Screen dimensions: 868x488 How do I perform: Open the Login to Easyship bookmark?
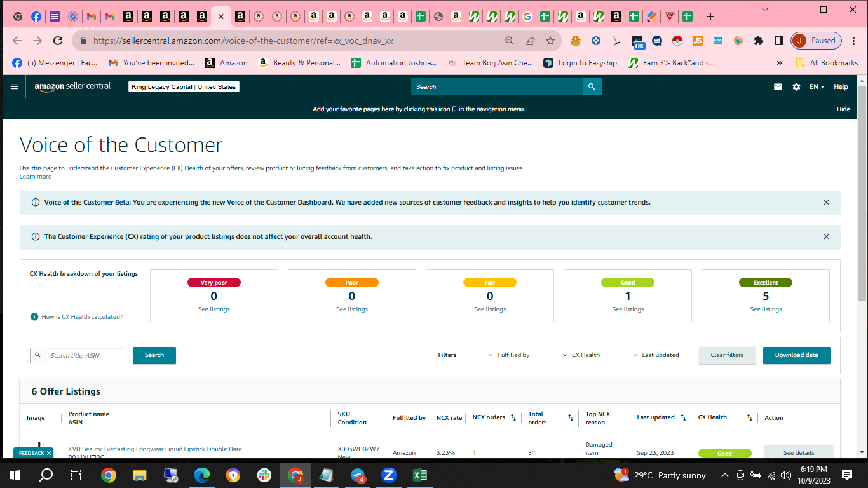coord(581,63)
